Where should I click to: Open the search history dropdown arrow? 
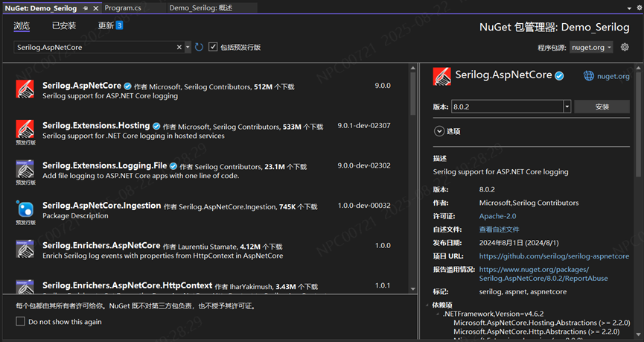pyautogui.click(x=188, y=47)
